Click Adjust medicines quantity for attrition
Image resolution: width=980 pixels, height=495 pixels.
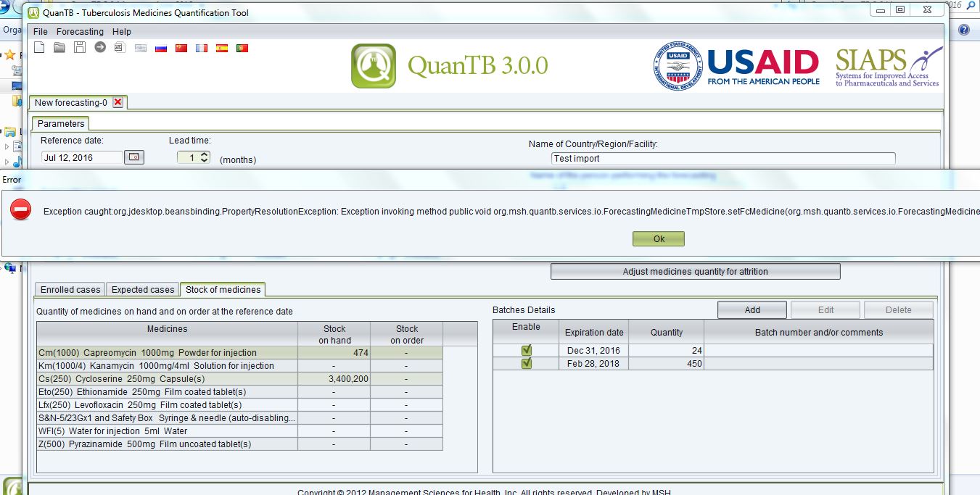pyautogui.click(x=695, y=271)
